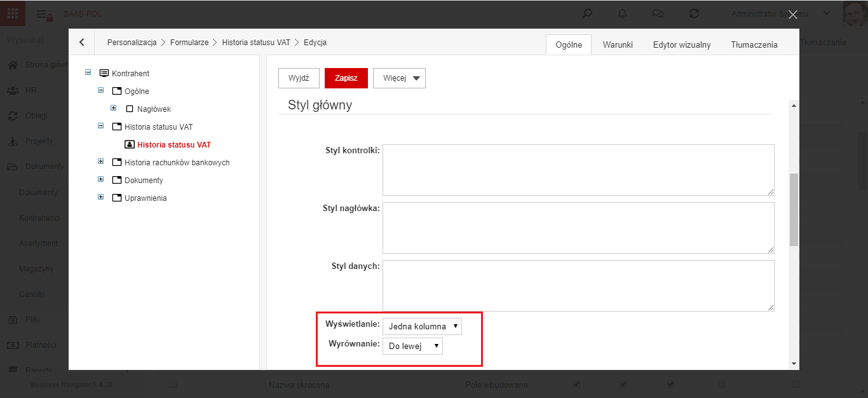Click the Kontrahent form icon in tree
868x398 pixels.
coord(104,74)
